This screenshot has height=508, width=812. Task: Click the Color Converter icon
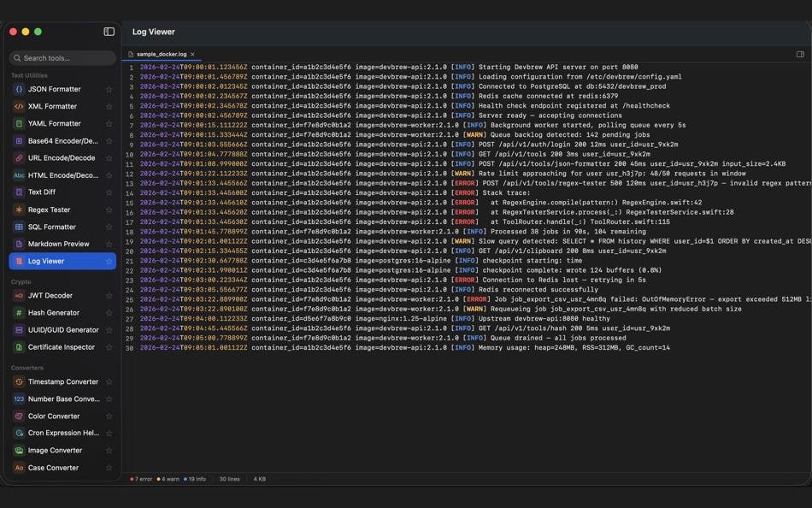(19, 416)
